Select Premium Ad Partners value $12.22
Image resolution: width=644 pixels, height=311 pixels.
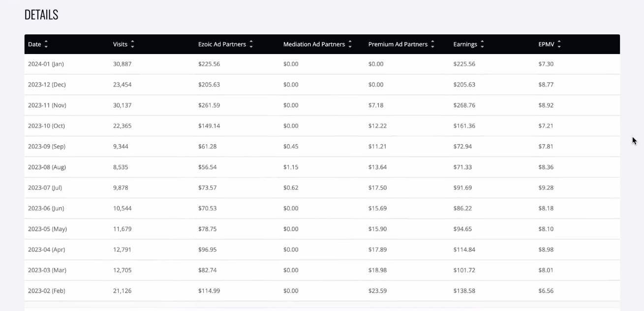pyautogui.click(x=378, y=126)
